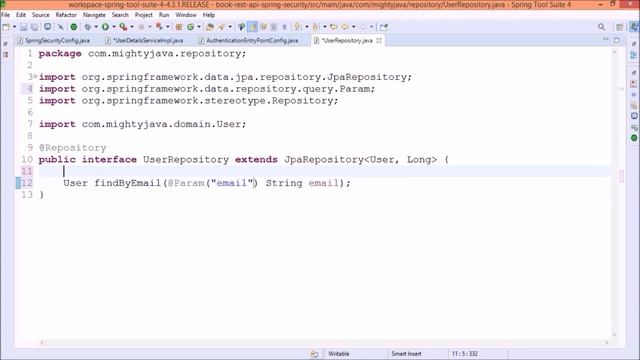This screenshot has height=360, width=640.
Task: Open the Run configurations dropdown arrow
Action: coord(113,27)
